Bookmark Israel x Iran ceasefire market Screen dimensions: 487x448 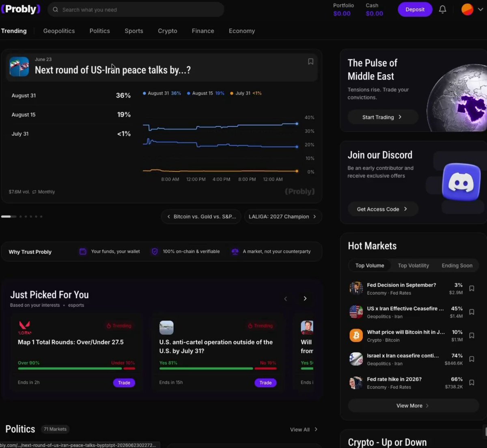click(x=472, y=359)
